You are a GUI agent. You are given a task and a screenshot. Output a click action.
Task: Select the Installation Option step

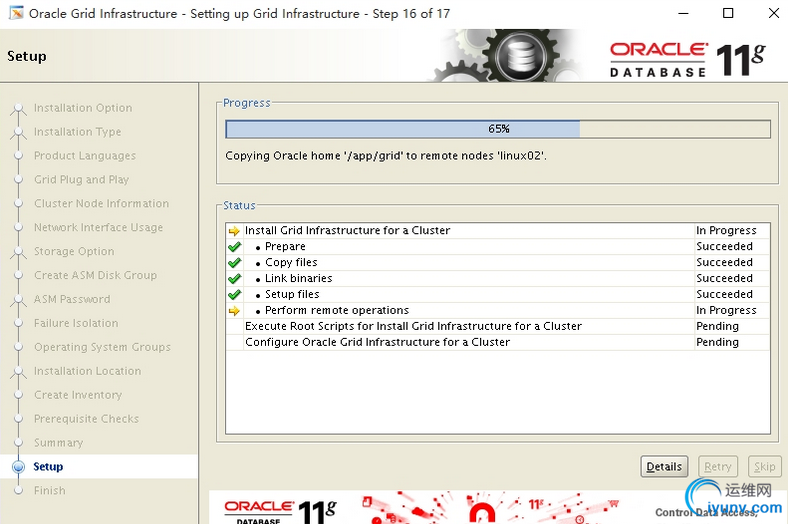point(83,108)
